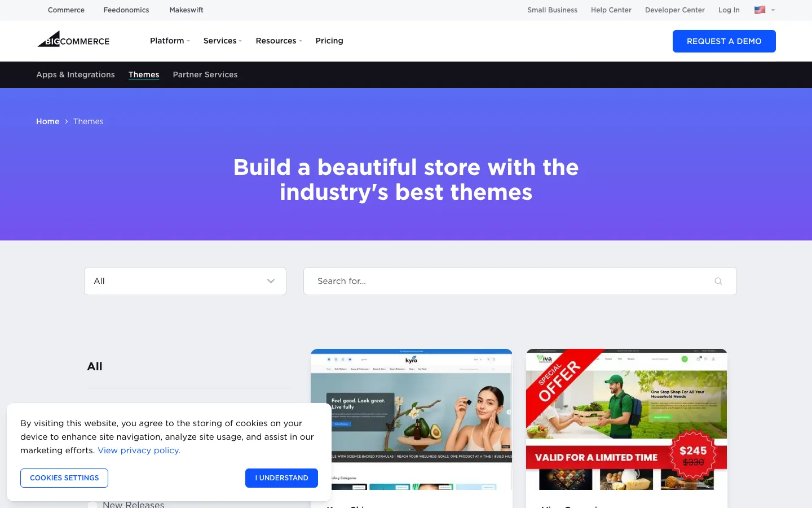Open the Feedonomics link
The height and width of the screenshot is (508, 812).
pyautogui.click(x=126, y=10)
